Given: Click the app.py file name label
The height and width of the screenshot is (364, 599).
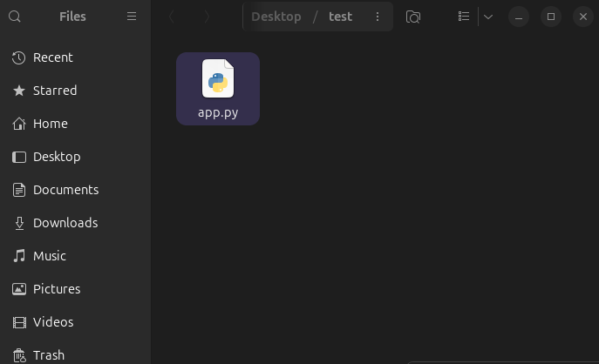Looking at the screenshot, I should (218, 112).
